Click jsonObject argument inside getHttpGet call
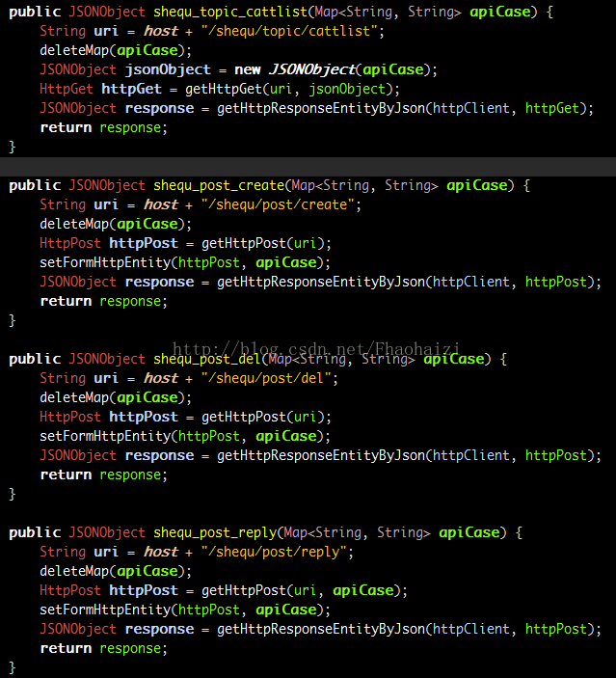 coord(347,89)
